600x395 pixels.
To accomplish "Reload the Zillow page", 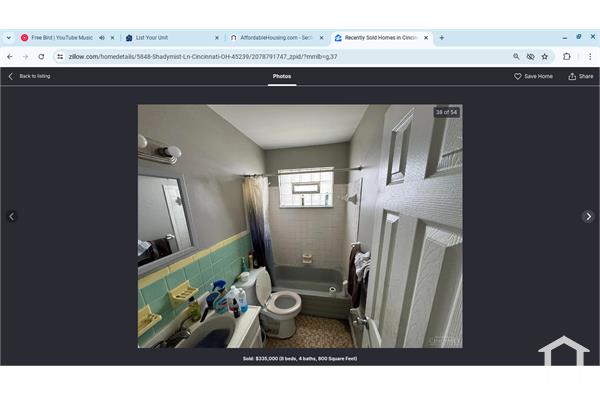I will pos(41,57).
